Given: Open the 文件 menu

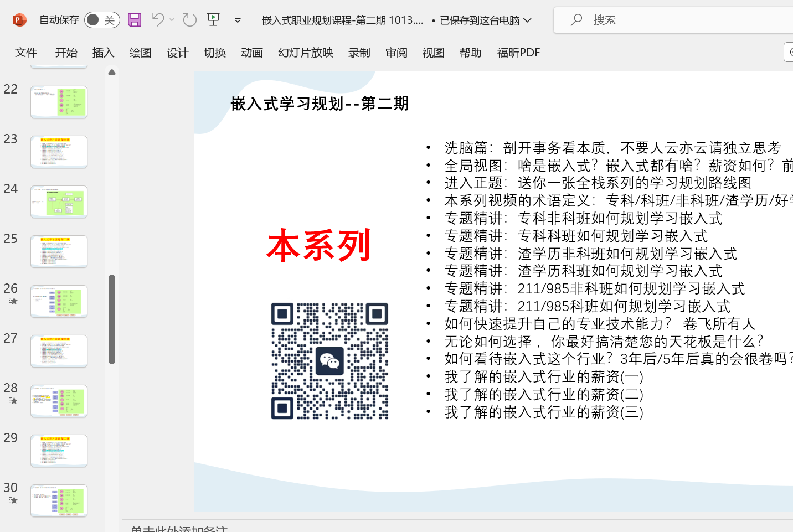Looking at the screenshot, I should coord(26,53).
